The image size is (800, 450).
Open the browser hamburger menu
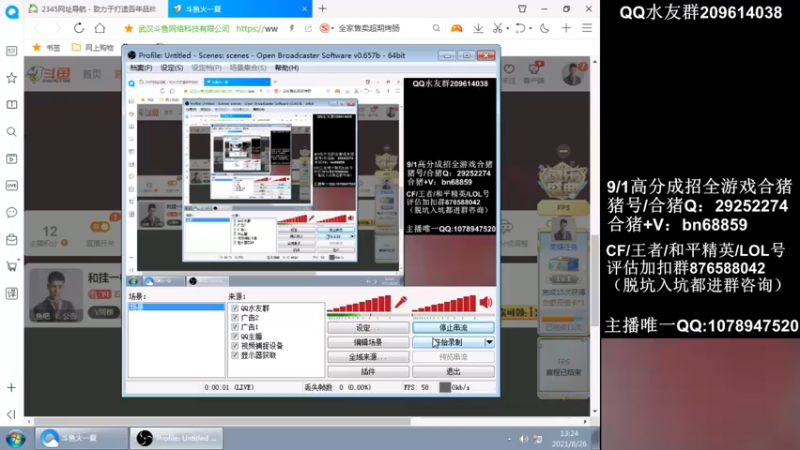coord(587,28)
